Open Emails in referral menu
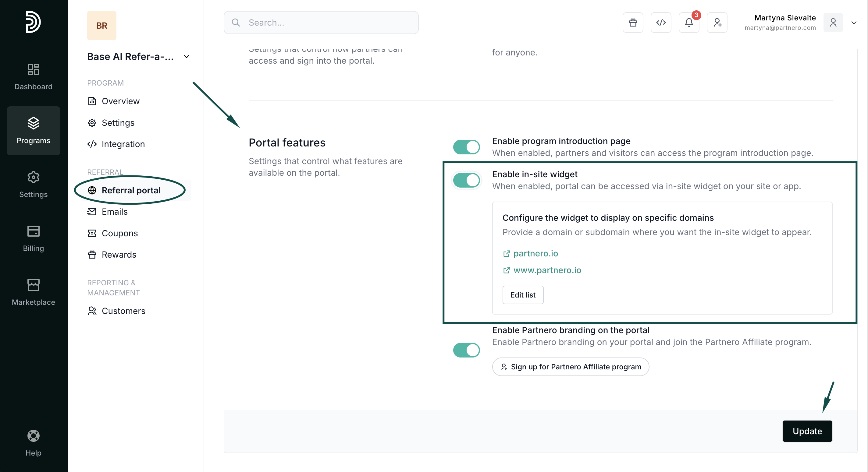The width and height of the screenshot is (868, 472). click(x=115, y=212)
